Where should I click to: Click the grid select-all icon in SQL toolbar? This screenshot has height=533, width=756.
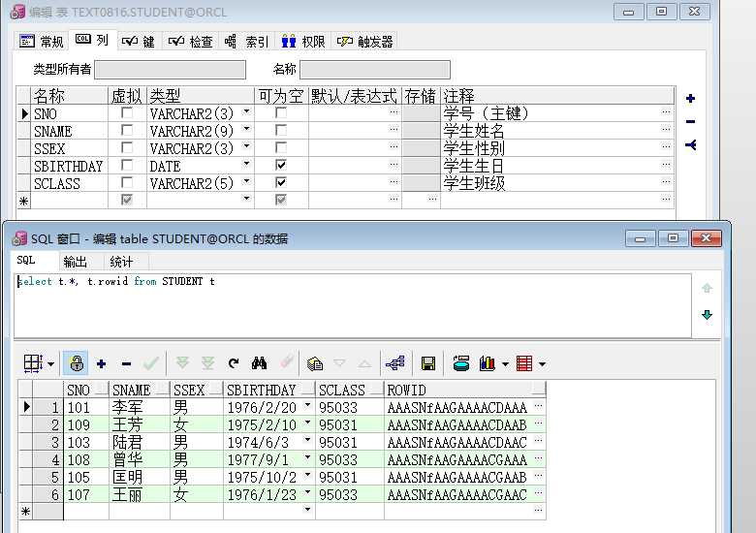click(33, 363)
